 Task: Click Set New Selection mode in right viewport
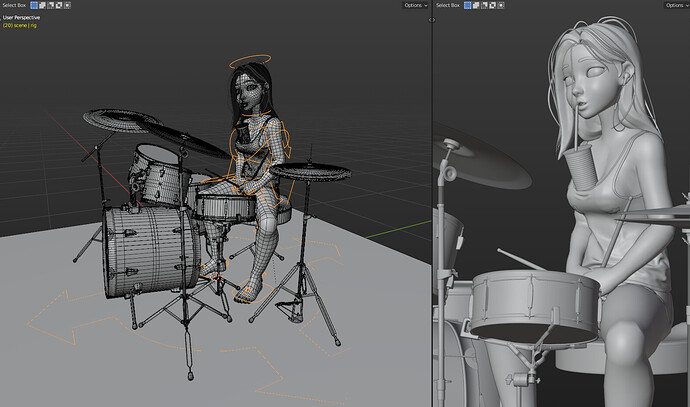click(x=468, y=5)
